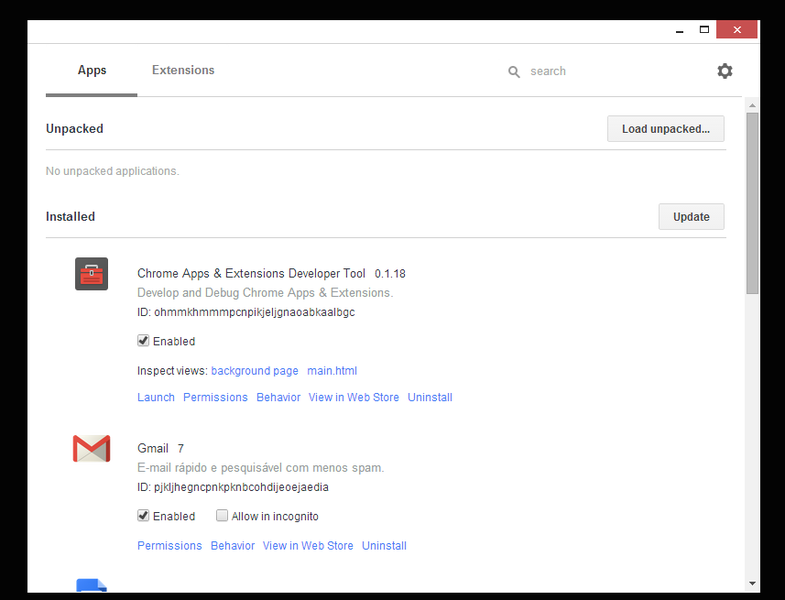The image size is (785, 600).
Task: Click the Developer Tool ID text
Action: (246, 313)
